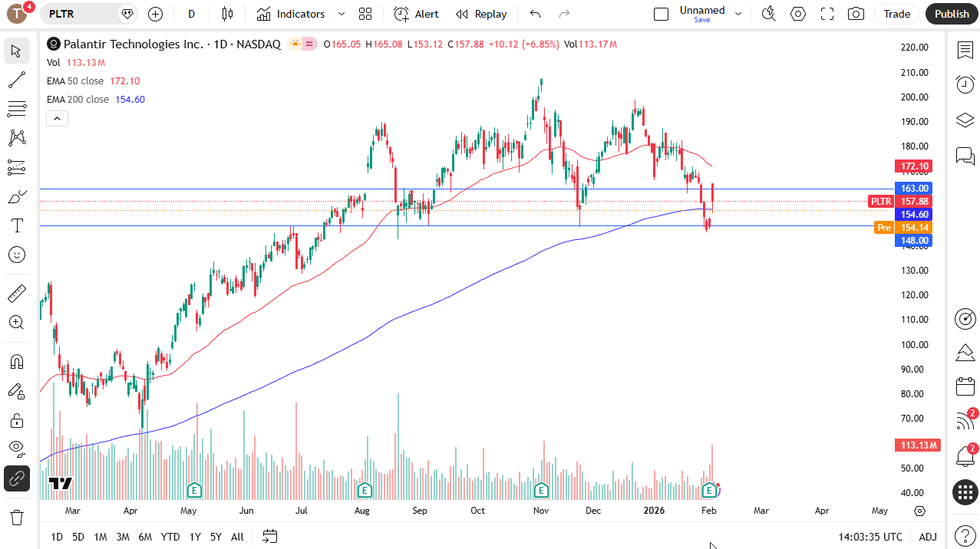
Task: Start bar Replay mode
Action: click(x=481, y=14)
